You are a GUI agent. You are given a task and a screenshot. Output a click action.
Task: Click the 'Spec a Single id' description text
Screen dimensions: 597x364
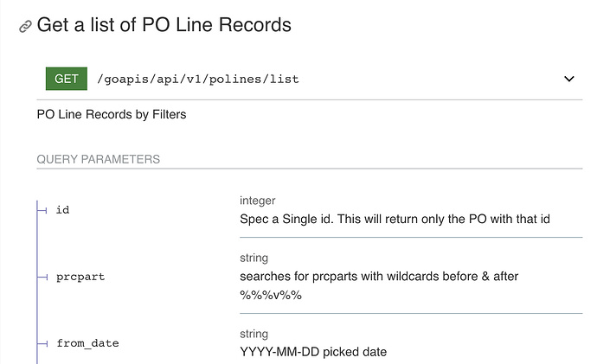(x=395, y=219)
